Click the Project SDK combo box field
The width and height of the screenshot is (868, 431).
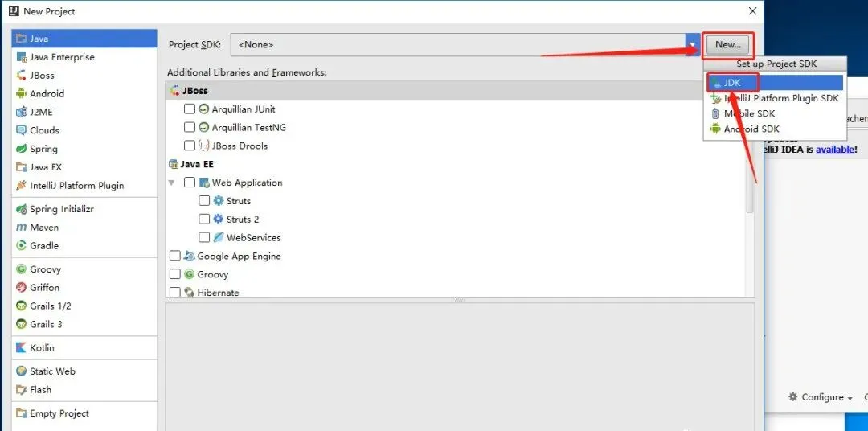coord(465,45)
